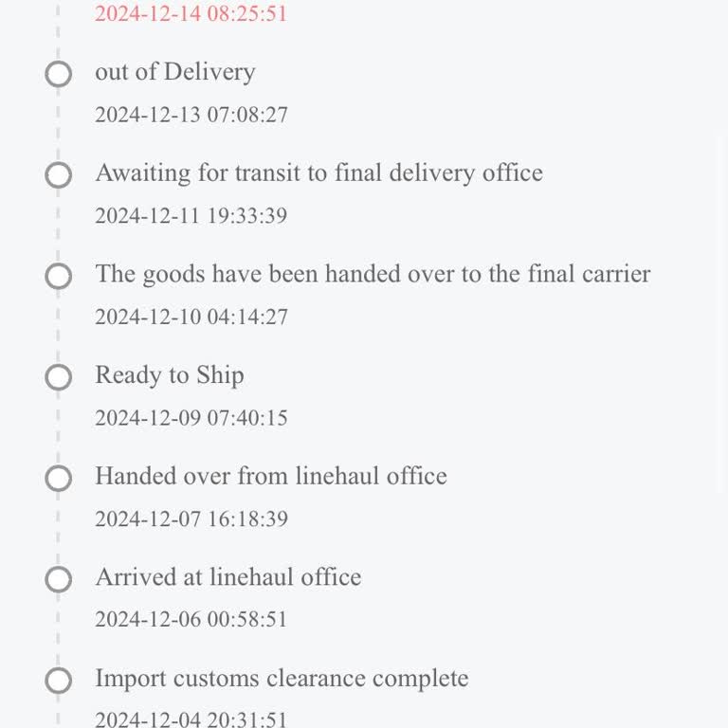Image resolution: width=728 pixels, height=728 pixels.
Task: Click the timestamp 2024-12-13 07:08:27
Action: pos(191,115)
